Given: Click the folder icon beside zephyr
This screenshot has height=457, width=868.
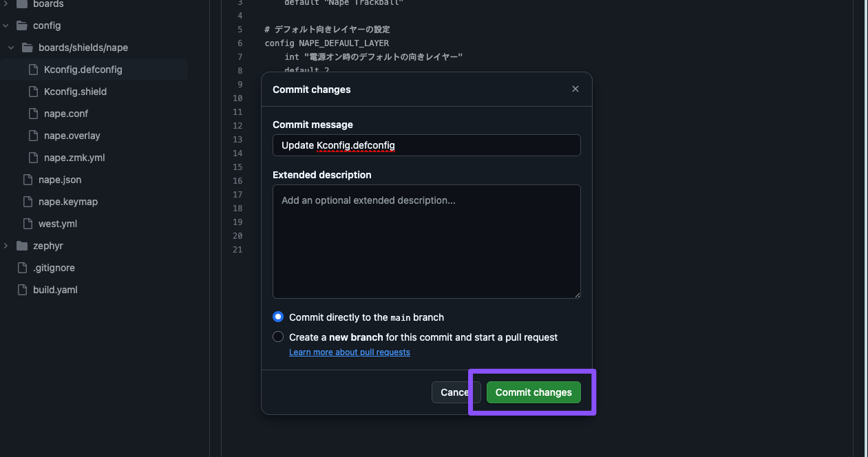Looking at the screenshot, I should 22,246.
